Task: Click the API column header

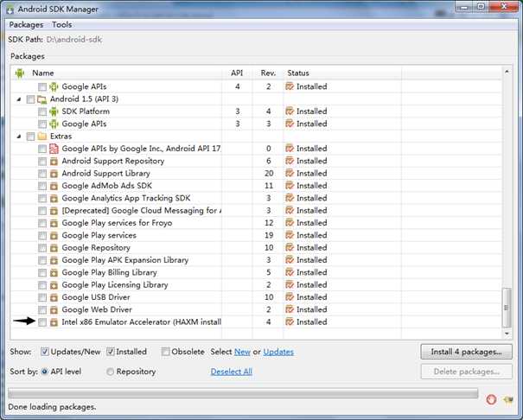Action: point(237,73)
